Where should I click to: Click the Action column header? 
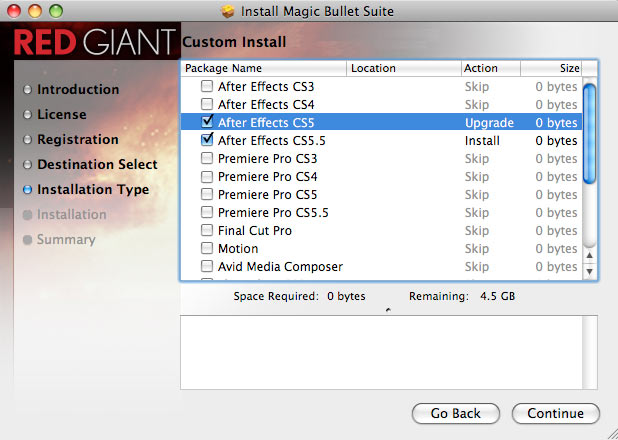(491, 68)
